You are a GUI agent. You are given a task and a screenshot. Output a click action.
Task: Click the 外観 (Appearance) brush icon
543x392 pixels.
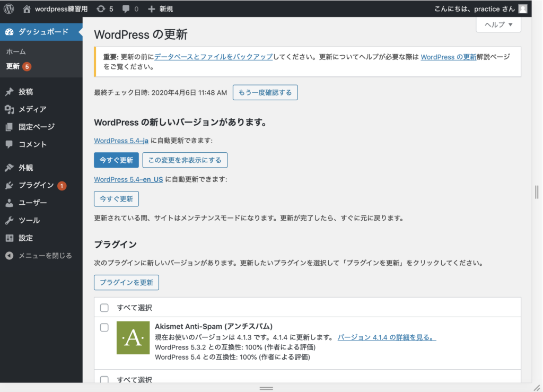click(9, 168)
